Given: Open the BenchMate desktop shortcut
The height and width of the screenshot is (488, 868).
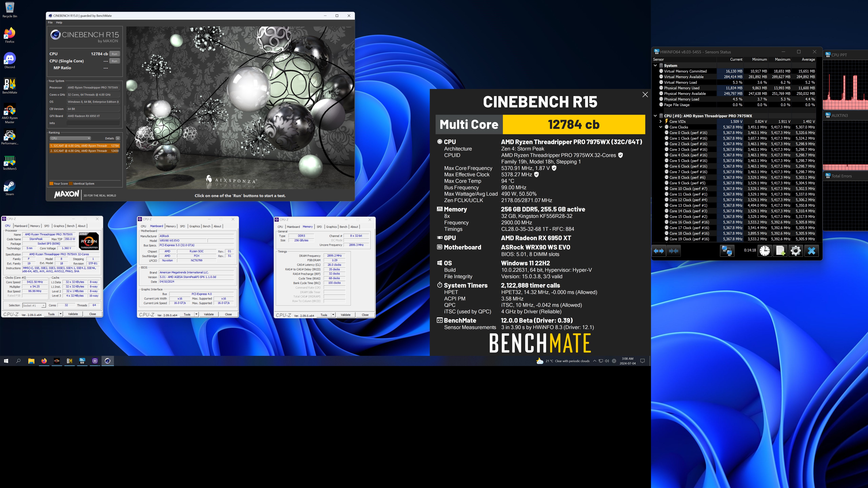Looking at the screenshot, I should click(9, 86).
